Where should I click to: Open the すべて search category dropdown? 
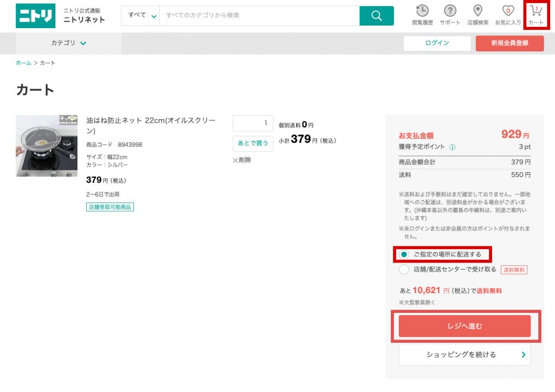(141, 16)
